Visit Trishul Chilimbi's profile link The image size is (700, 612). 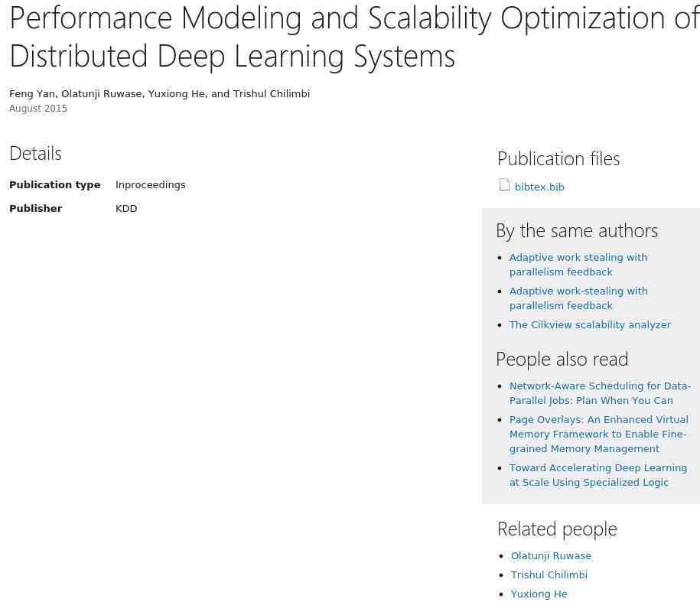549,575
